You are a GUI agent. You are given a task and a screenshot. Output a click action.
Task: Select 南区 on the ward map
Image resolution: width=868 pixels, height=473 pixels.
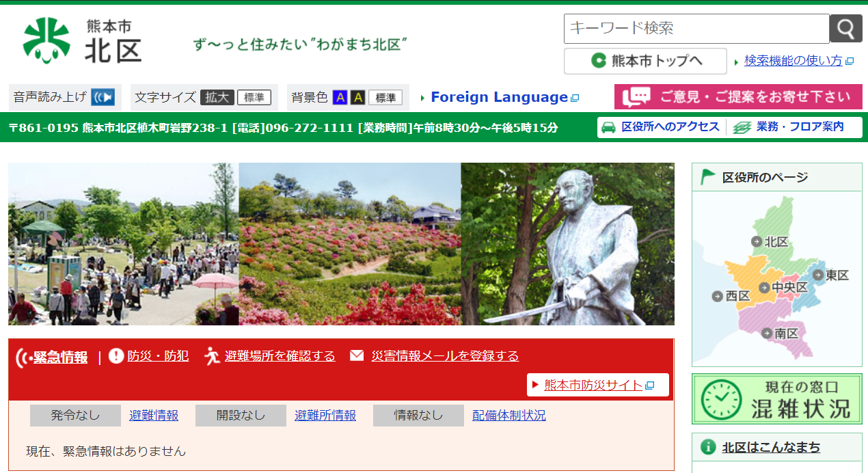(x=781, y=334)
